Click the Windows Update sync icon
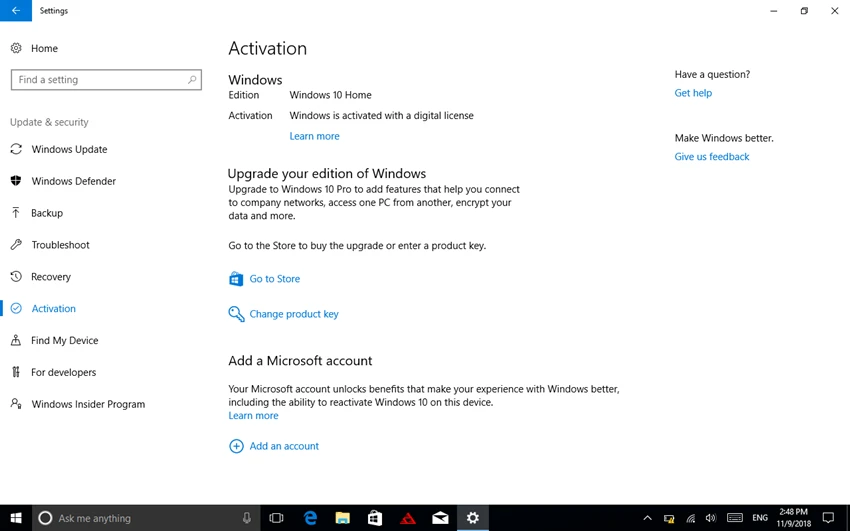The height and width of the screenshot is (531, 850). pos(16,149)
